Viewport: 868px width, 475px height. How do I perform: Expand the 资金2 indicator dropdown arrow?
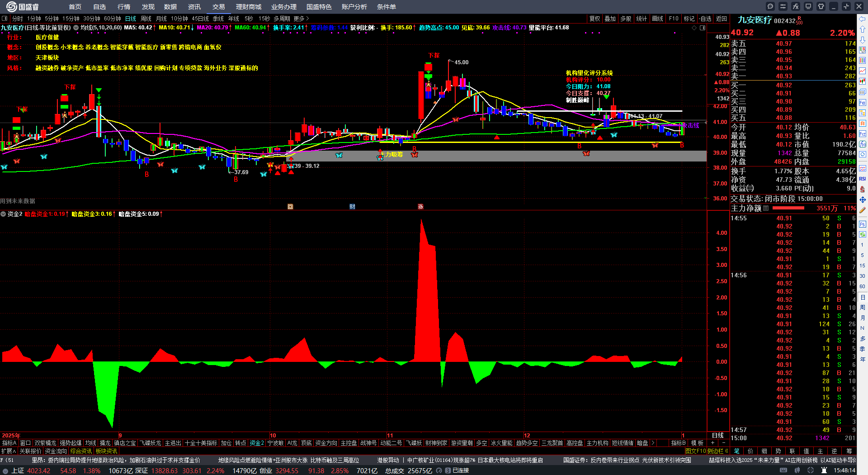click(x=3, y=214)
